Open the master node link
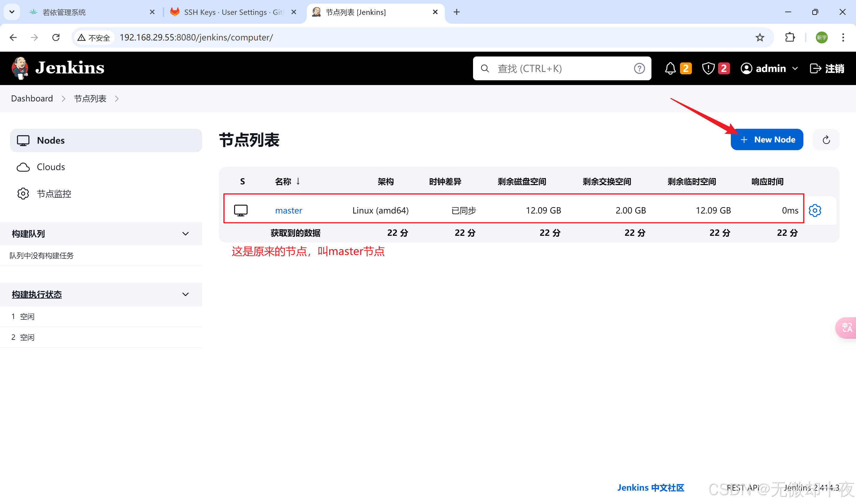This screenshot has width=856, height=504. click(x=288, y=211)
